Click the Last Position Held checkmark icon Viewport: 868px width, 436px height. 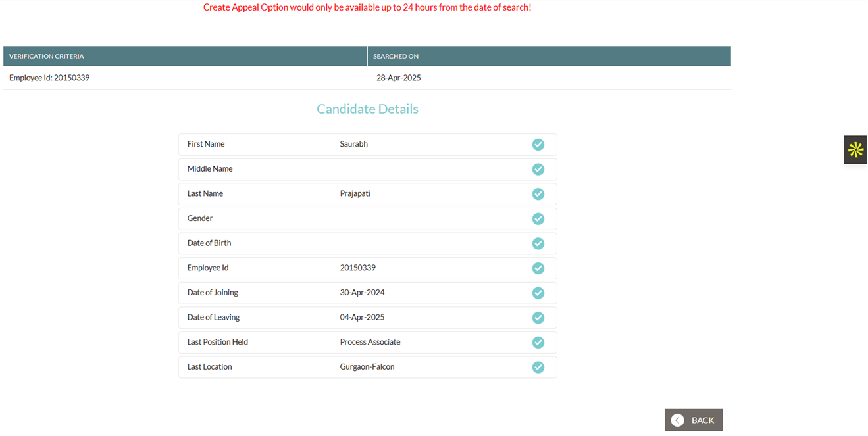538,343
